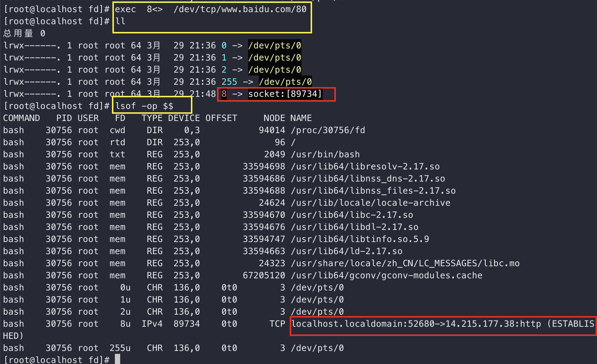Click the /proc/30756/fd cwd path
The width and height of the screenshot is (597, 364).
[x=328, y=130]
